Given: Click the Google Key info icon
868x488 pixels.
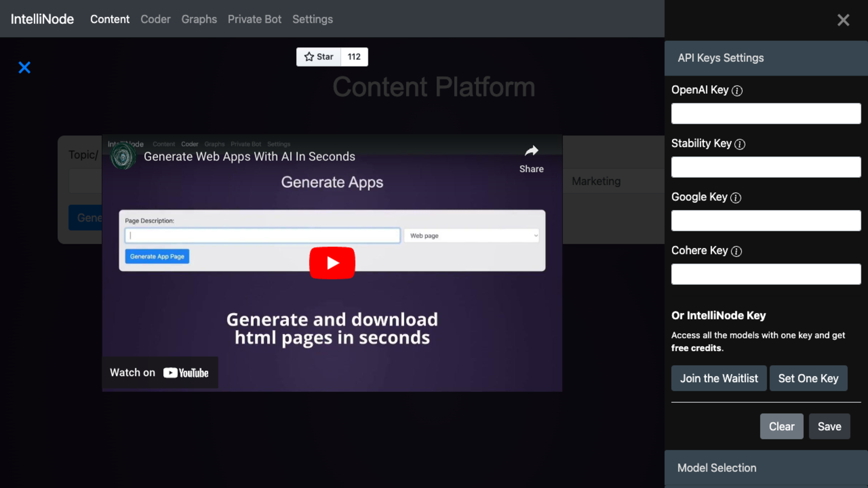Looking at the screenshot, I should click(736, 198).
